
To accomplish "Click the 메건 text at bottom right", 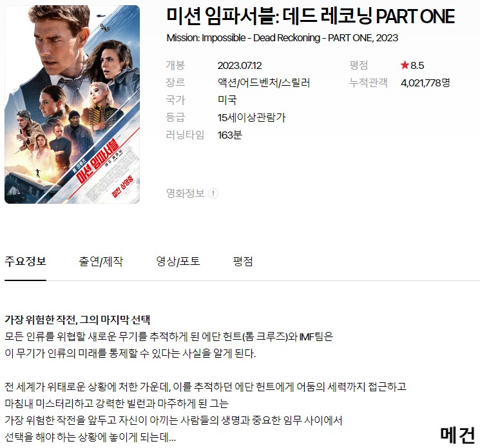I will 457,435.
